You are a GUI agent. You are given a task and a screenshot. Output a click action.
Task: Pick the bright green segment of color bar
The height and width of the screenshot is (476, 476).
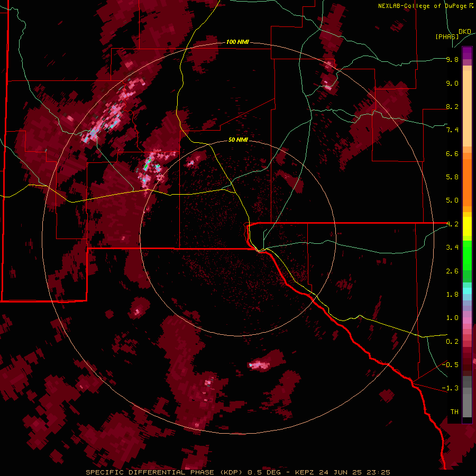pyautogui.click(x=467, y=255)
